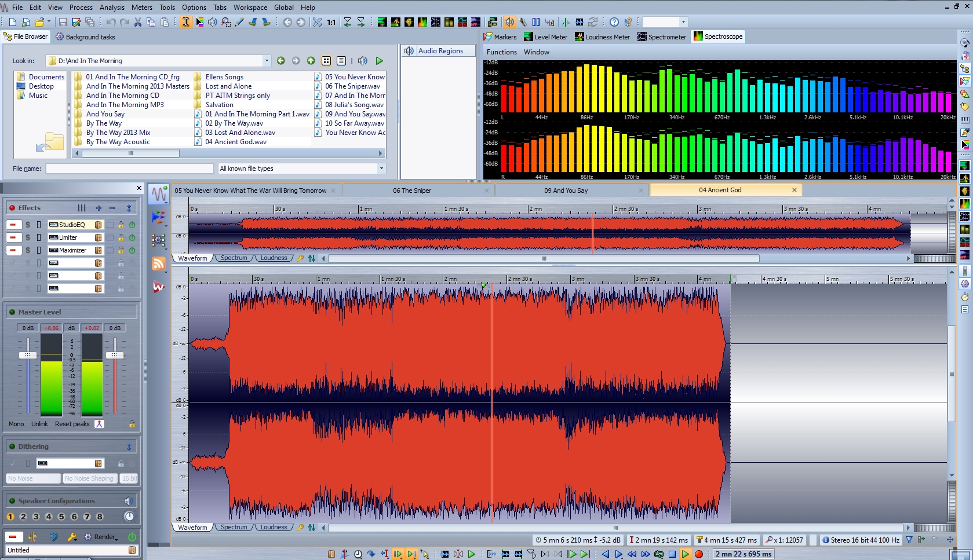This screenshot has width=973, height=560.
Task: Click the 1:1 zoom icon
Action: [x=331, y=22]
